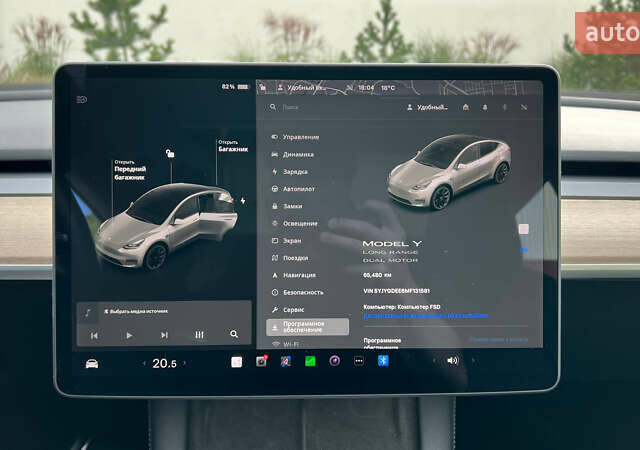This screenshot has width=640, height=450.
Task: Select the Зарядка (Charging) menu item
Action: (x=289, y=172)
